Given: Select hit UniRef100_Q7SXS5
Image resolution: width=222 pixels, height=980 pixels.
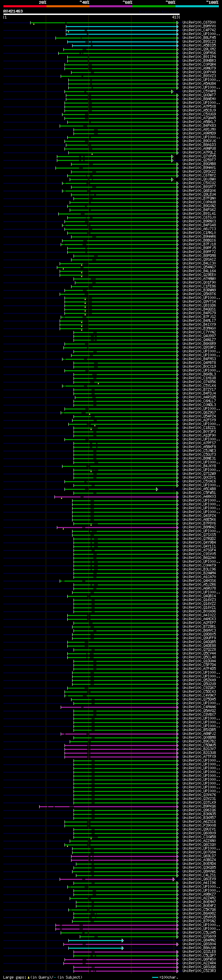Looking at the screenshot, I should [x=199, y=535].
